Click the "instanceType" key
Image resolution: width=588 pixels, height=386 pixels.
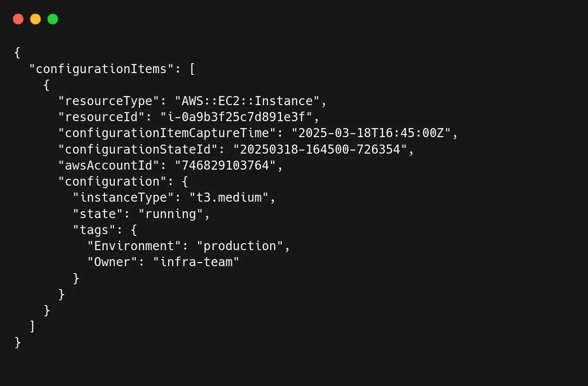point(123,198)
